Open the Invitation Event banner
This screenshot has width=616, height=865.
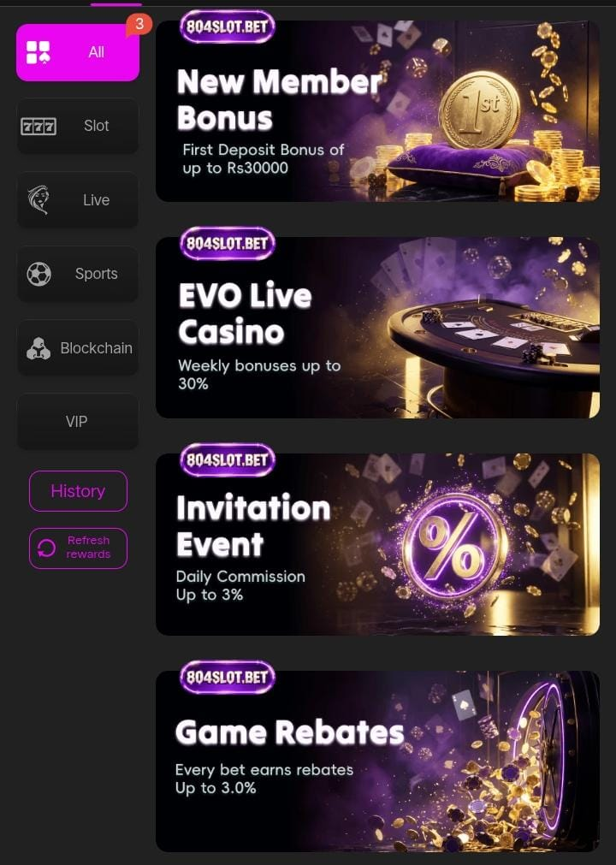point(378,544)
